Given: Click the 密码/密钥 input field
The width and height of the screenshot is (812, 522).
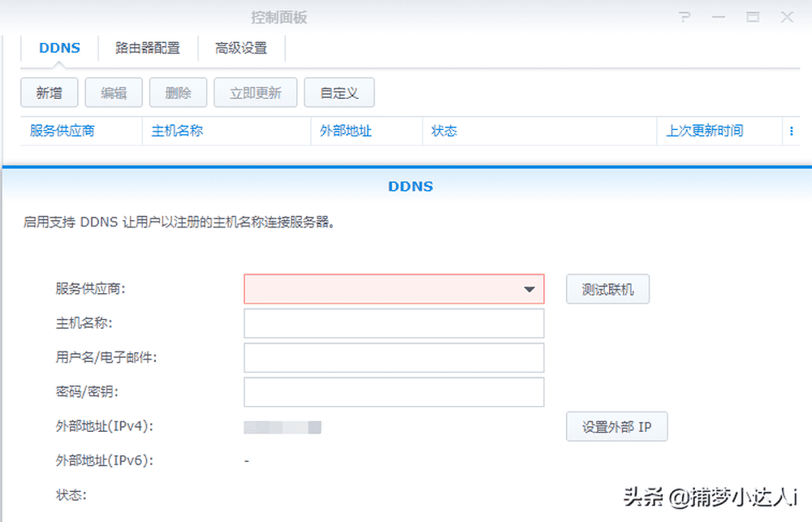Looking at the screenshot, I should 394,392.
